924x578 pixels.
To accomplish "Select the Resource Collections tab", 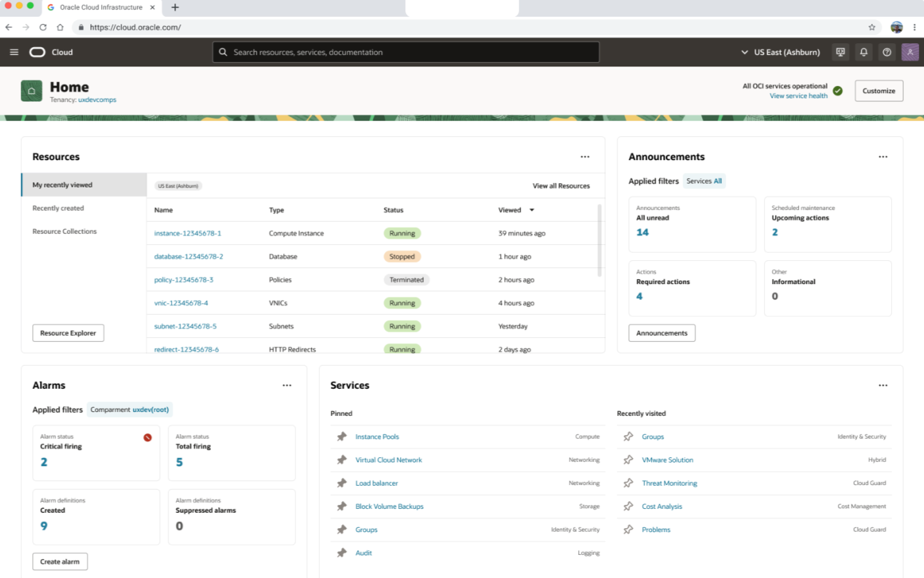I will click(65, 231).
